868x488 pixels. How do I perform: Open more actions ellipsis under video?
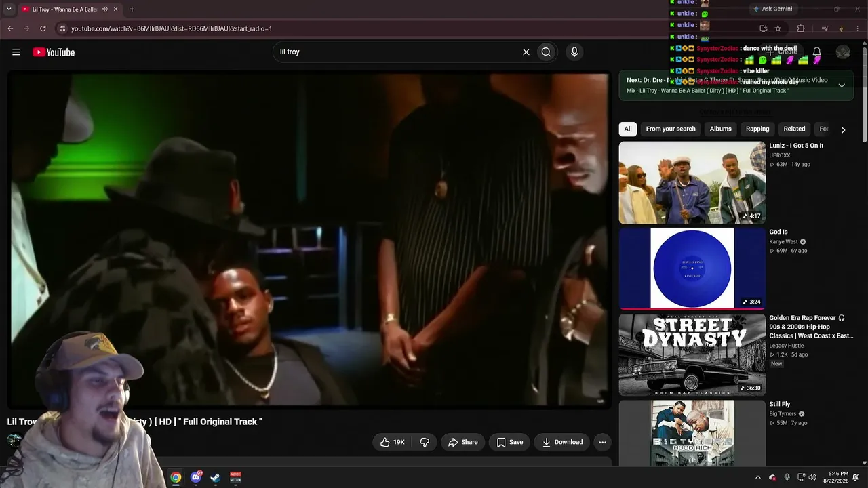pos(602,442)
